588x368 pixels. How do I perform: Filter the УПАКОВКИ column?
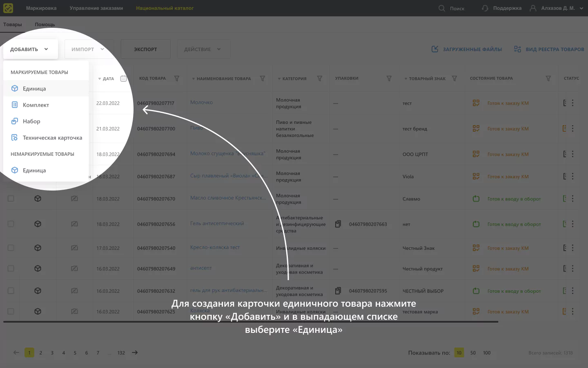pos(389,79)
